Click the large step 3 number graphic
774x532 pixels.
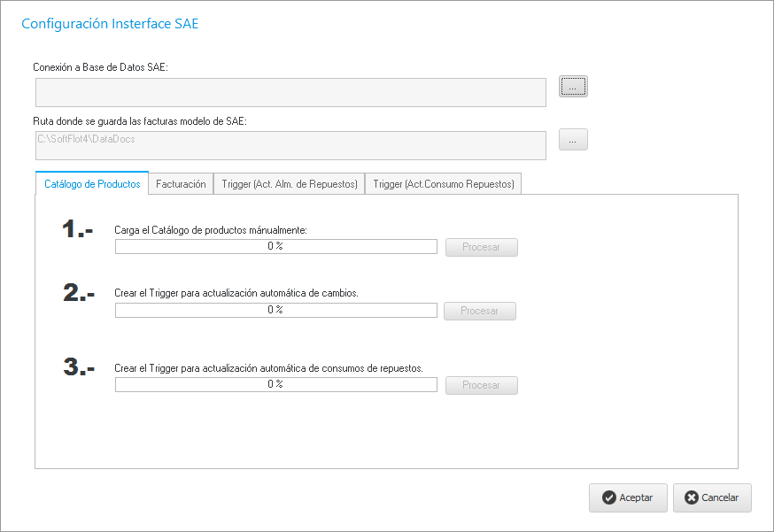tap(79, 367)
